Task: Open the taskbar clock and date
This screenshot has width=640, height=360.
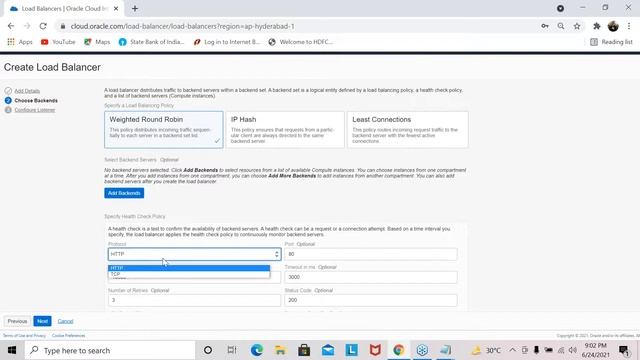Action: tap(596, 350)
